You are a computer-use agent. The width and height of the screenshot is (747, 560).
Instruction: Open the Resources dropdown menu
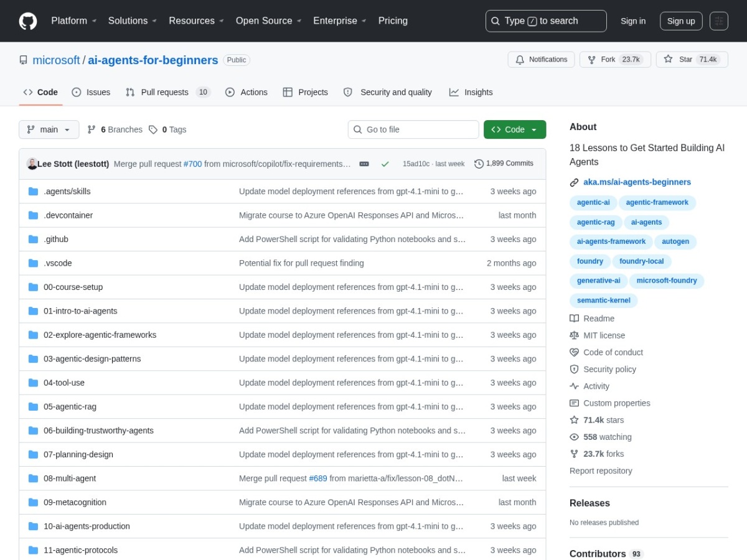[196, 21]
